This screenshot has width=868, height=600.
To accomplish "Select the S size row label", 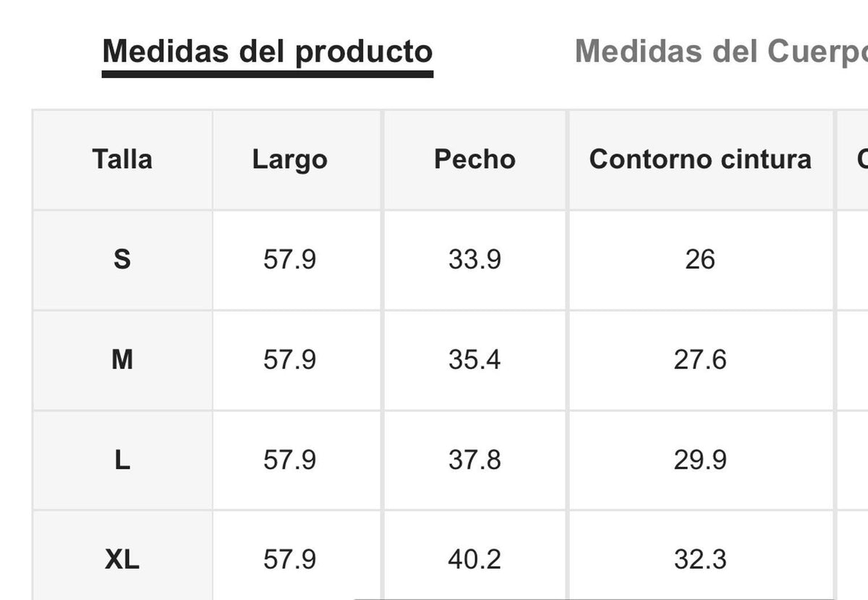I will click(122, 259).
